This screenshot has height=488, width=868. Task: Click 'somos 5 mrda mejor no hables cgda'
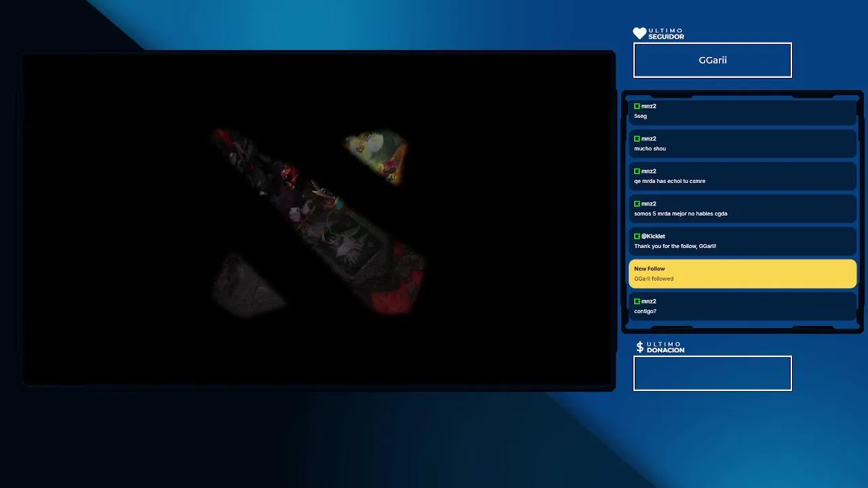click(x=680, y=213)
